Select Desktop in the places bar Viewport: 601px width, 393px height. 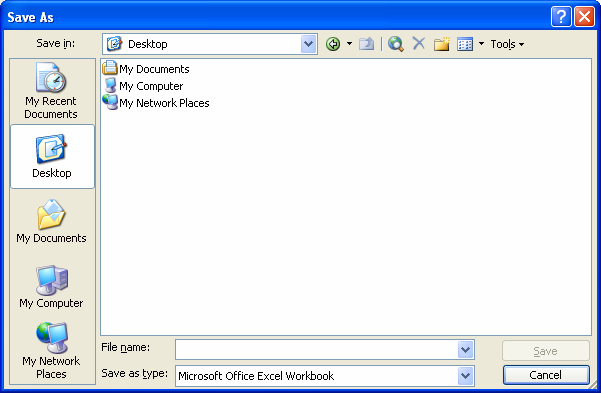tap(52, 156)
